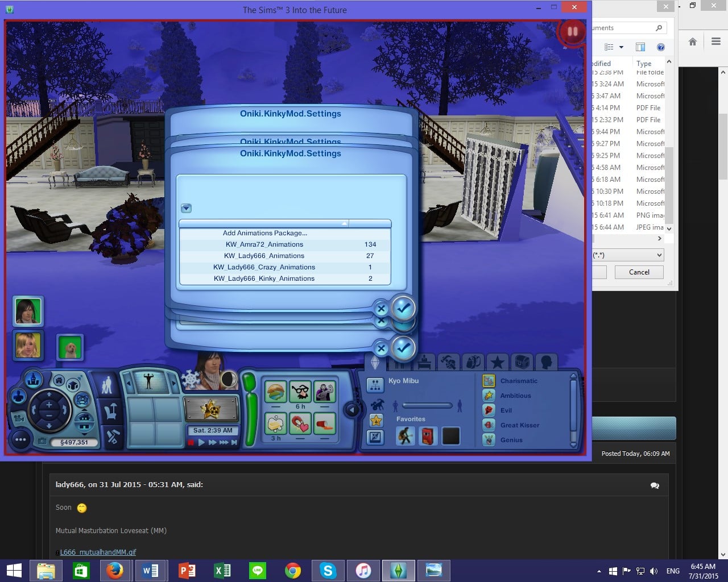Select KW_Amra72_Animations in the package list
This screenshot has height=582, width=728.
point(285,244)
